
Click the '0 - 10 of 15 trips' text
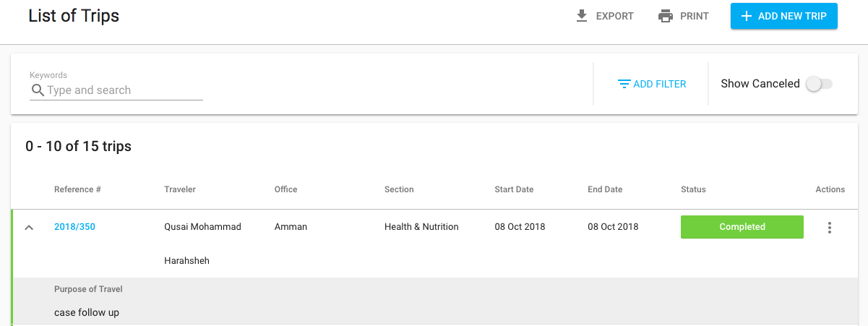pyautogui.click(x=78, y=147)
